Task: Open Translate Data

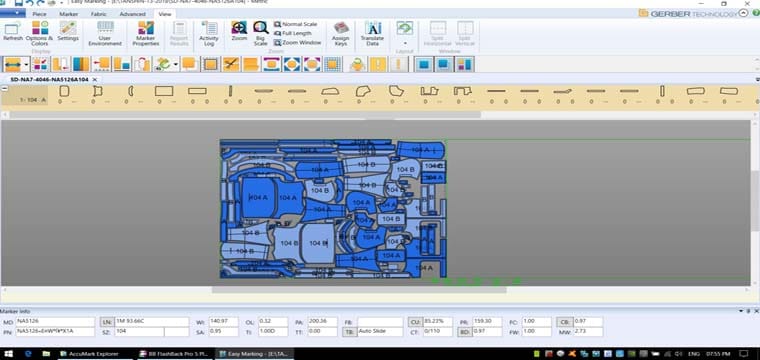Action: pos(372,33)
